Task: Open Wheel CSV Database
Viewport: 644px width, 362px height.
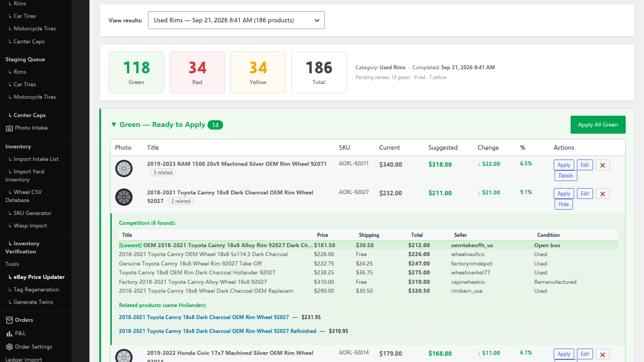Action: (x=24, y=196)
